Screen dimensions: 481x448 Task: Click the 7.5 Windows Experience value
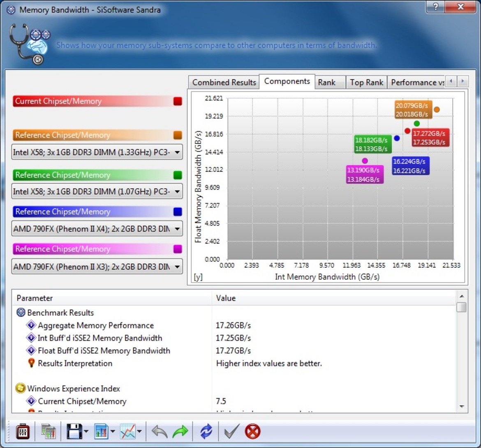point(221,401)
